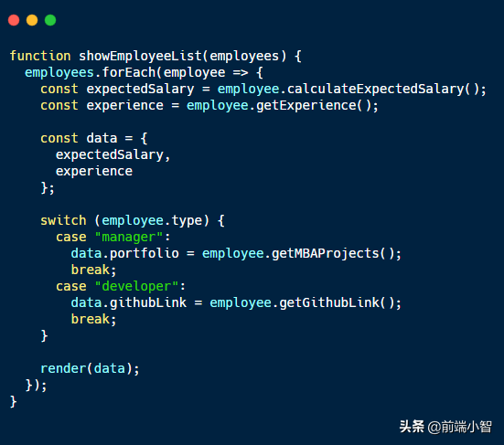This screenshot has width=504, height=445.
Task: Click the "switch" keyword
Action: 63,220
